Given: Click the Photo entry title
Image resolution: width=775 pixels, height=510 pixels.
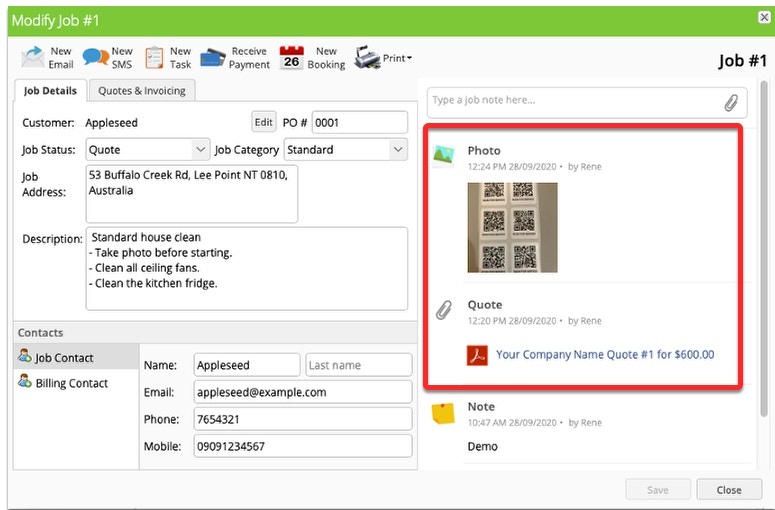Looking at the screenshot, I should pos(484,150).
